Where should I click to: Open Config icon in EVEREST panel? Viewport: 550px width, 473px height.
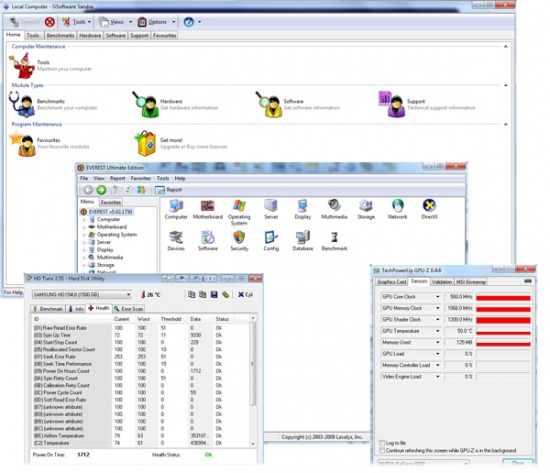pyautogui.click(x=271, y=238)
